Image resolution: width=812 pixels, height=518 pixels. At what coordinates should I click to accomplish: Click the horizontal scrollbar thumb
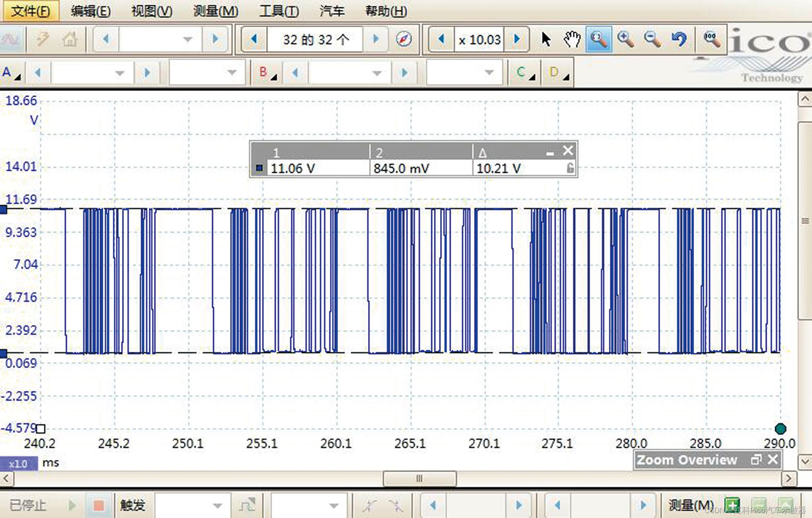[419, 478]
